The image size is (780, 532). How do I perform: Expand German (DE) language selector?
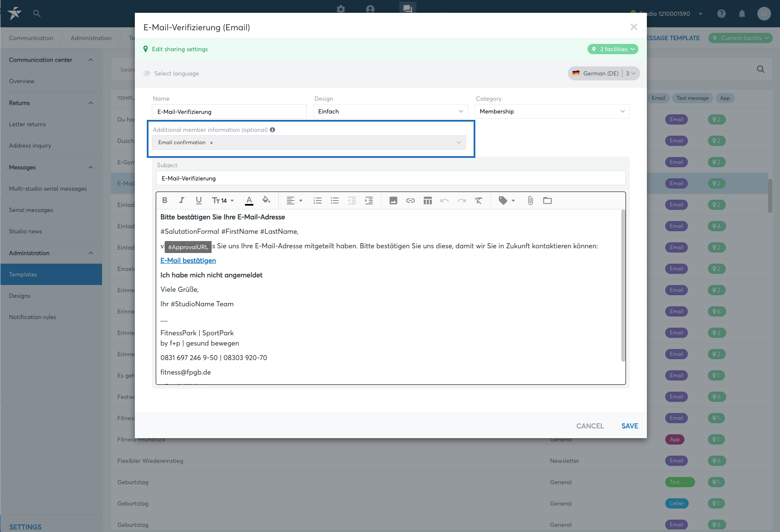point(604,73)
